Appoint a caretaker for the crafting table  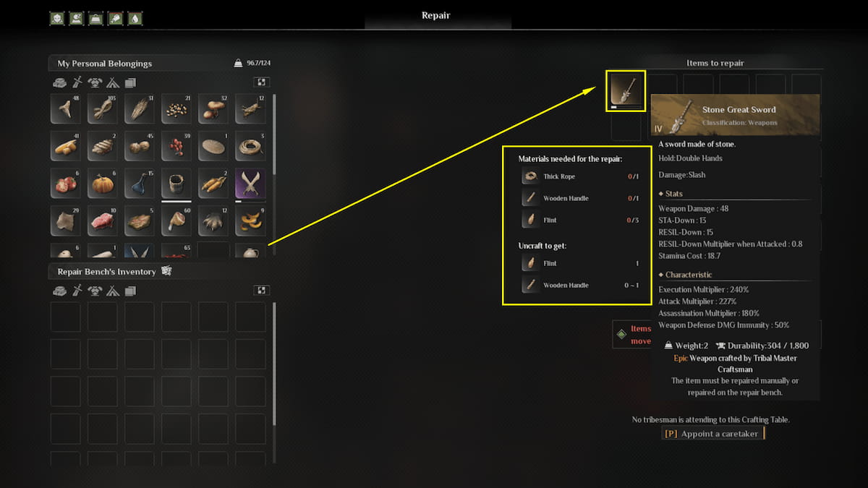(712, 434)
